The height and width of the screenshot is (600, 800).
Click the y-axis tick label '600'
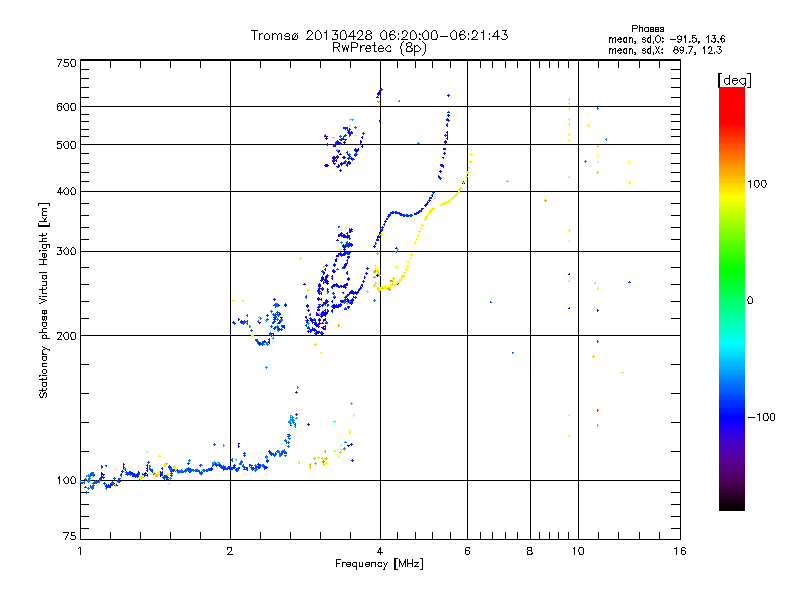pyautogui.click(x=66, y=107)
